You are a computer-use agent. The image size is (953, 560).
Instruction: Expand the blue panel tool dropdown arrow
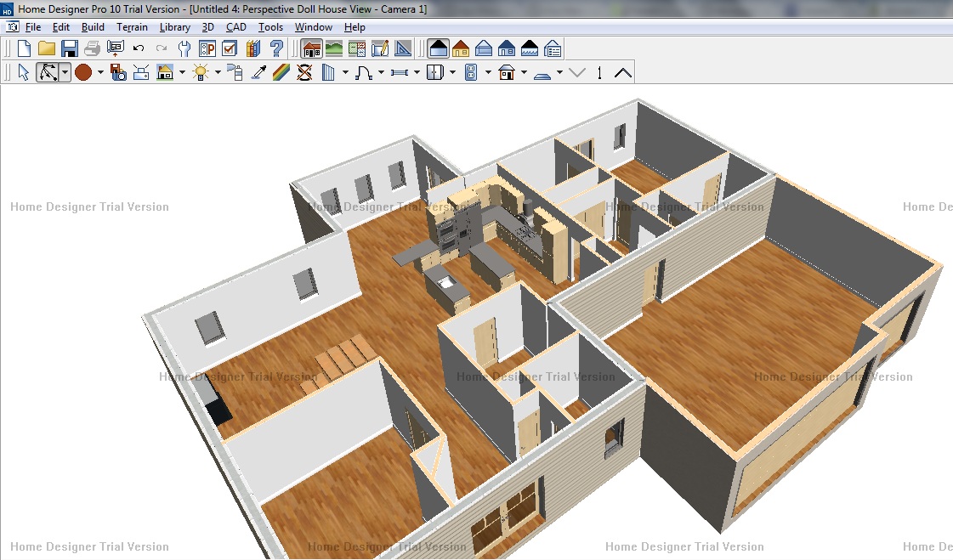coord(345,73)
